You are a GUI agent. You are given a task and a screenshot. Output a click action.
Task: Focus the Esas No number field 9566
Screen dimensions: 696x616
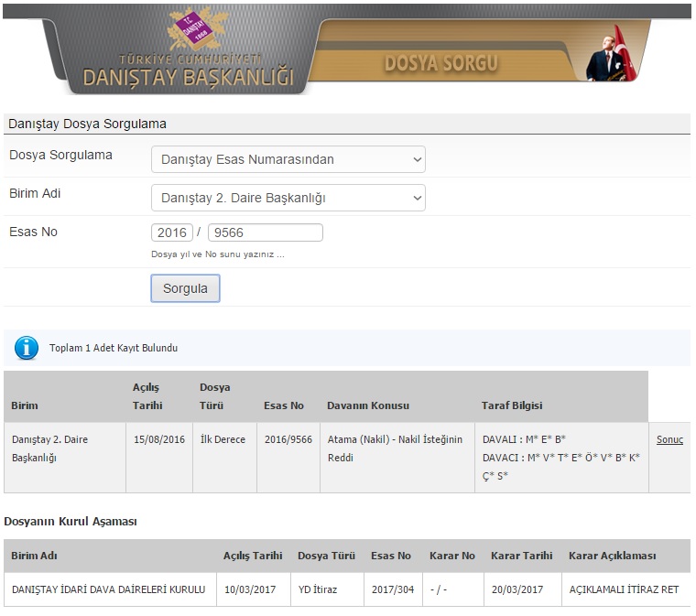tap(265, 232)
